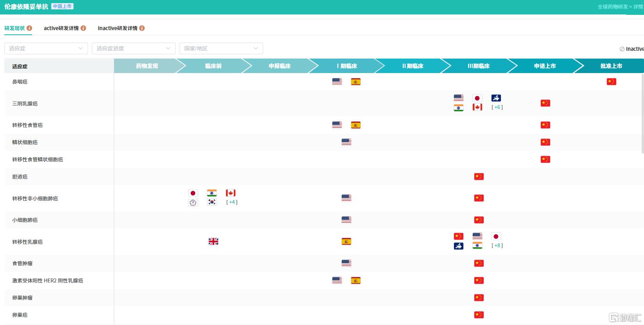Open the 国家/地区 dropdown
644x325 pixels.
[x=221, y=48]
